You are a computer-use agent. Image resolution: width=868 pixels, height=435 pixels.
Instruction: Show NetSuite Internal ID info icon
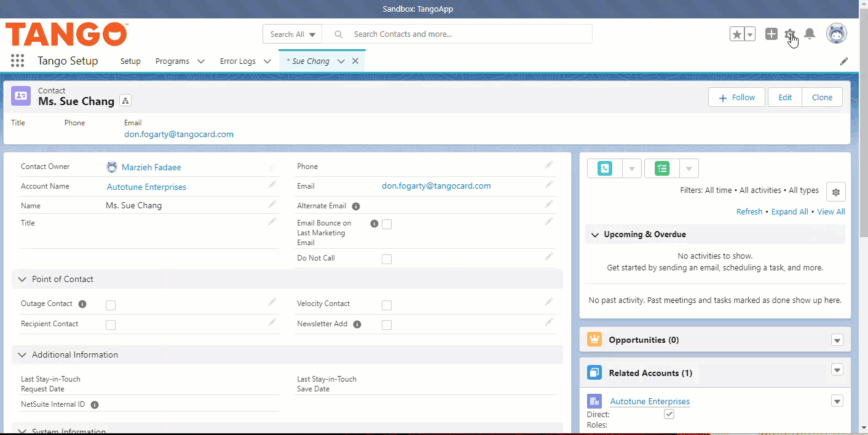click(x=95, y=405)
